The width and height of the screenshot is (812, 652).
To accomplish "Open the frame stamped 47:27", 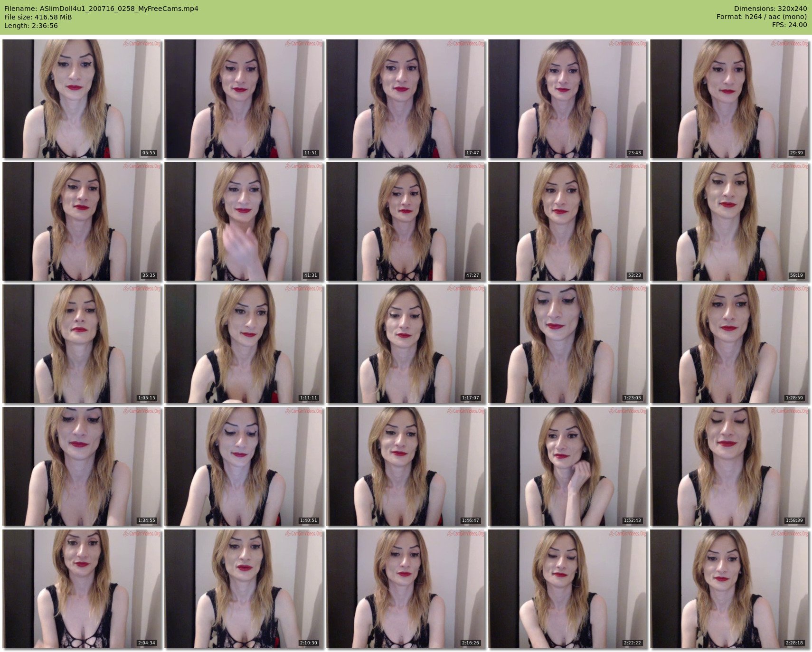I will [x=406, y=221].
